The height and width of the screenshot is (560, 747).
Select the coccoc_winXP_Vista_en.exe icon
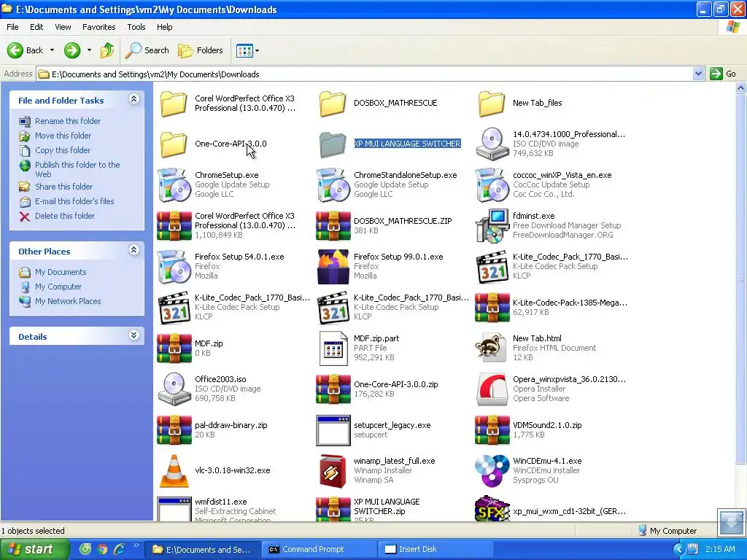492,184
